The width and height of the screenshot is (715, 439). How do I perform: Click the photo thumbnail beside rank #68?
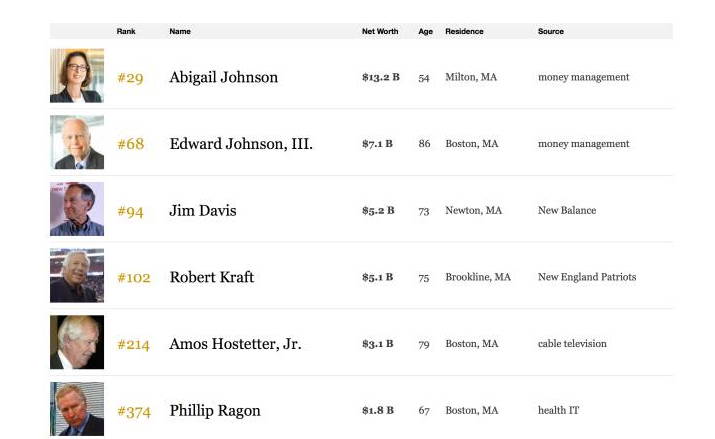pos(77,143)
